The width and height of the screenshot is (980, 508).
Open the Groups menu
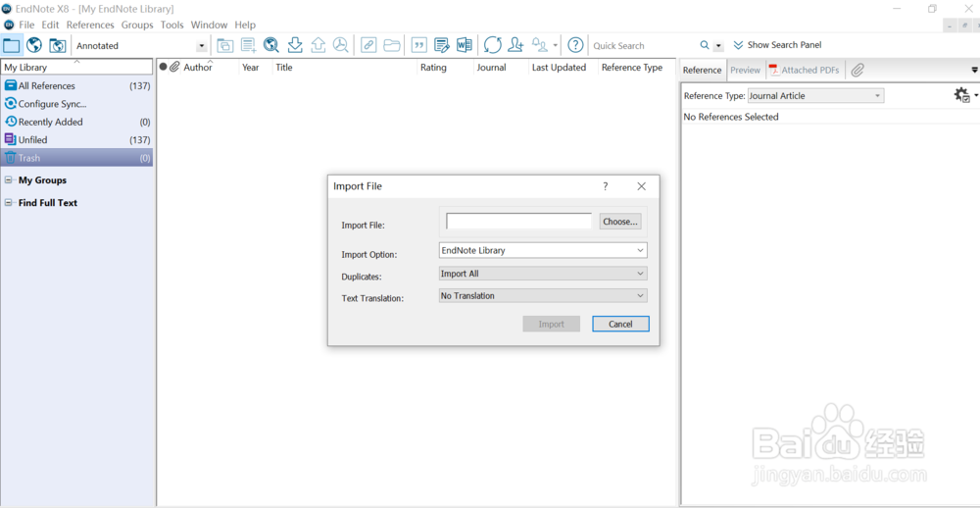[x=137, y=25]
